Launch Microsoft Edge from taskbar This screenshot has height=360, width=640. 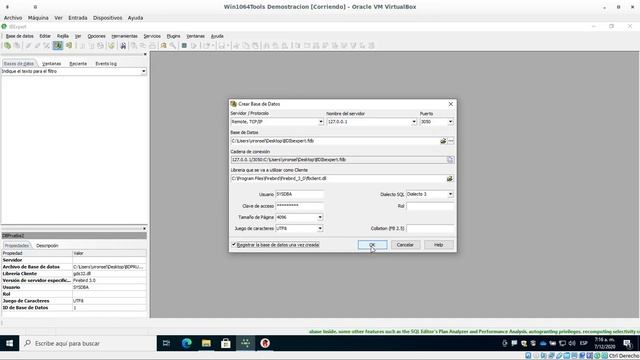click(x=187, y=343)
